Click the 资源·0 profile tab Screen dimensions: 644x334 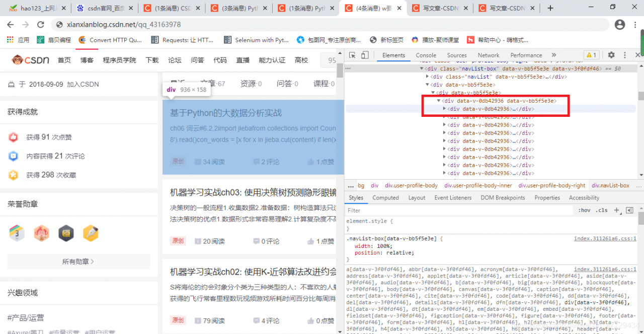251,84
